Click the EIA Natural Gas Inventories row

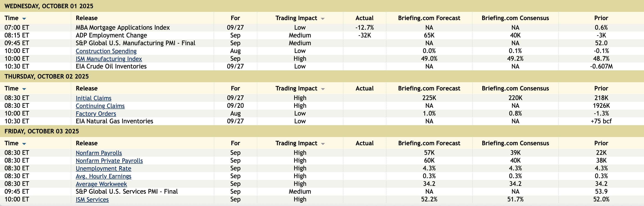point(114,121)
